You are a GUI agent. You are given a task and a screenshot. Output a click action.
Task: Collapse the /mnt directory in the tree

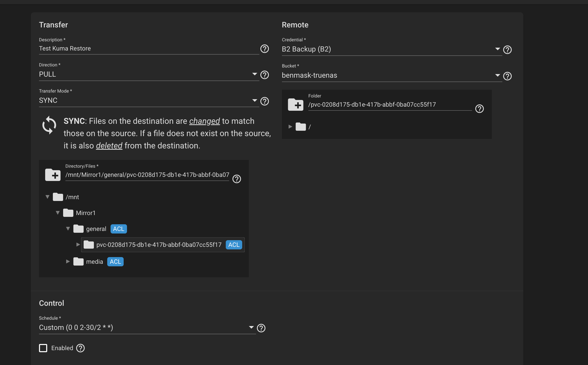(47, 197)
